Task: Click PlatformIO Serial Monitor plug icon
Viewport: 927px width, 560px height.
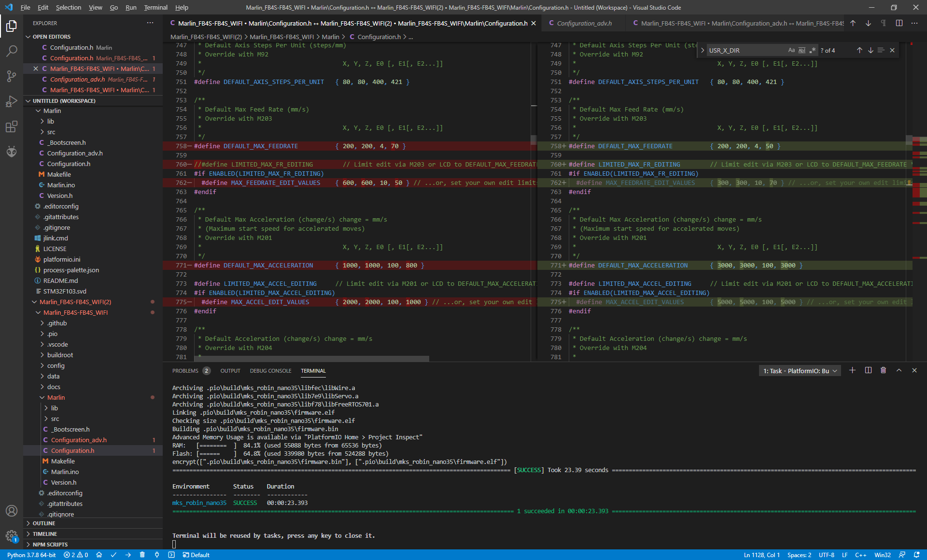Action: (x=157, y=555)
